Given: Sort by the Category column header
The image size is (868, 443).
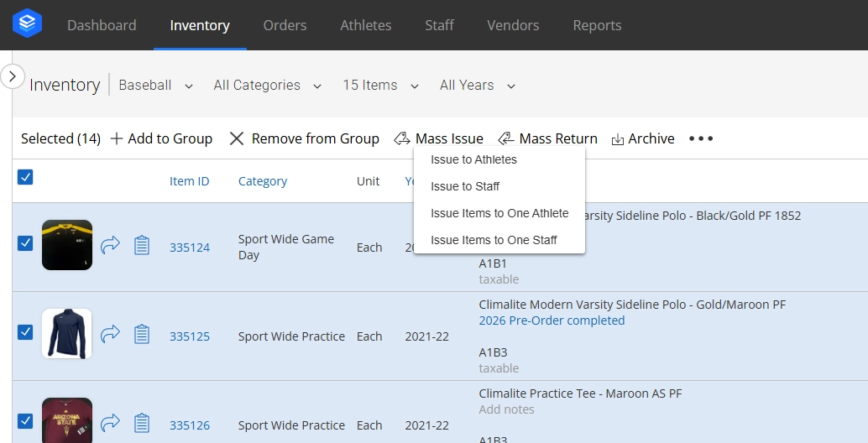Looking at the screenshot, I should (x=263, y=181).
